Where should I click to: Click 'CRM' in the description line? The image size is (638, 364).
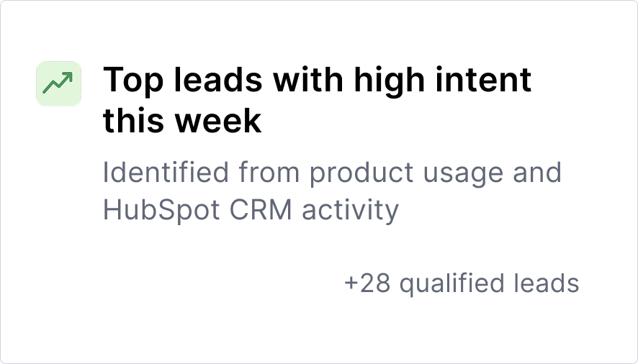tap(261, 210)
